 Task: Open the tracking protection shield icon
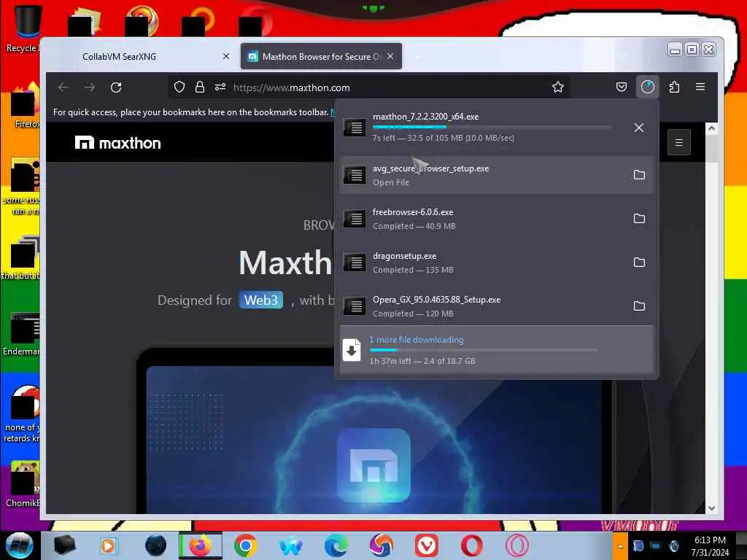(179, 87)
